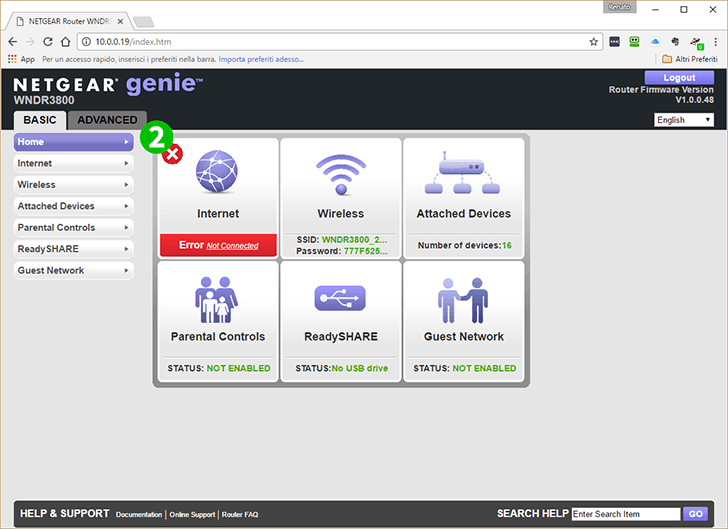
Task: Open the ReadySHARE USB icon
Action: [340, 298]
